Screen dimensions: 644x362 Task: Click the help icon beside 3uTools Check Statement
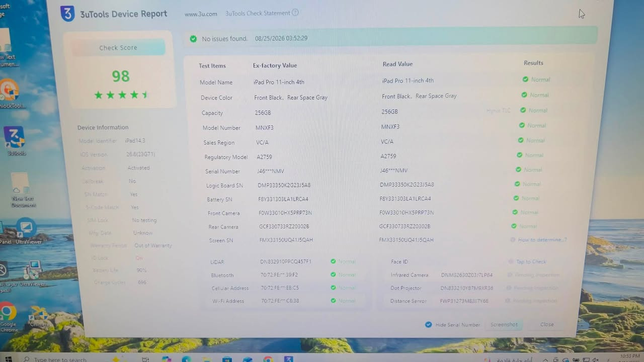(x=295, y=13)
